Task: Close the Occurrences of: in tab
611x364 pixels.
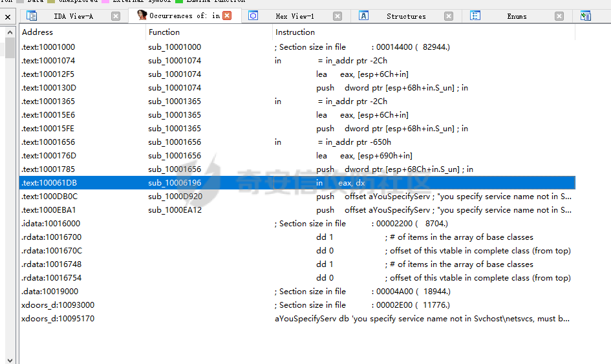Action: (x=227, y=16)
